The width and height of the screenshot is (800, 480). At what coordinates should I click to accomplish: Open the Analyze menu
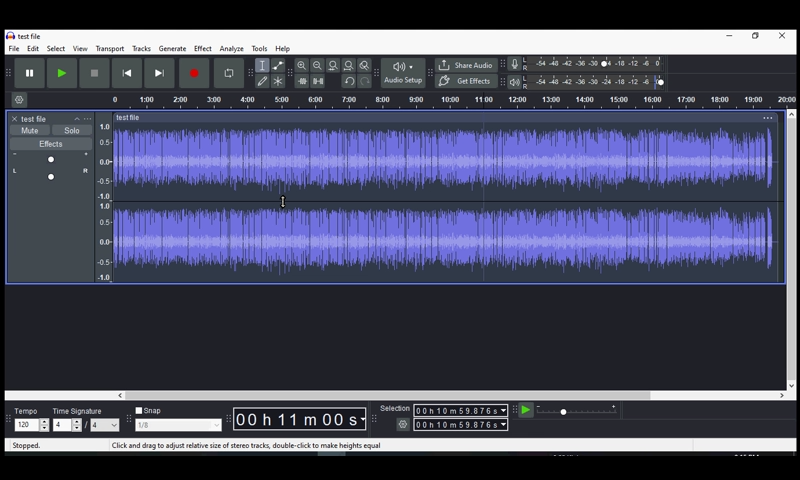232,48
